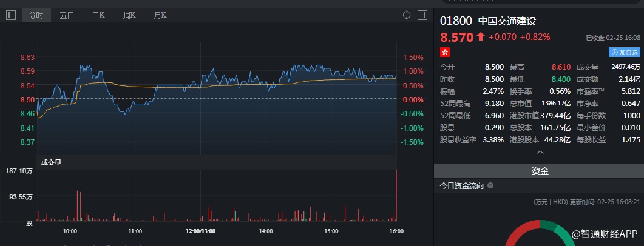
Task: Click the 市盈率 TTM label
Action: tap(589, 91)
